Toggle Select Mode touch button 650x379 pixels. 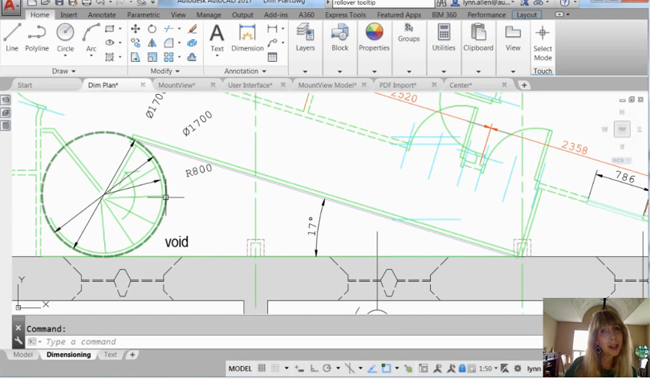click(x=542, y=43)
